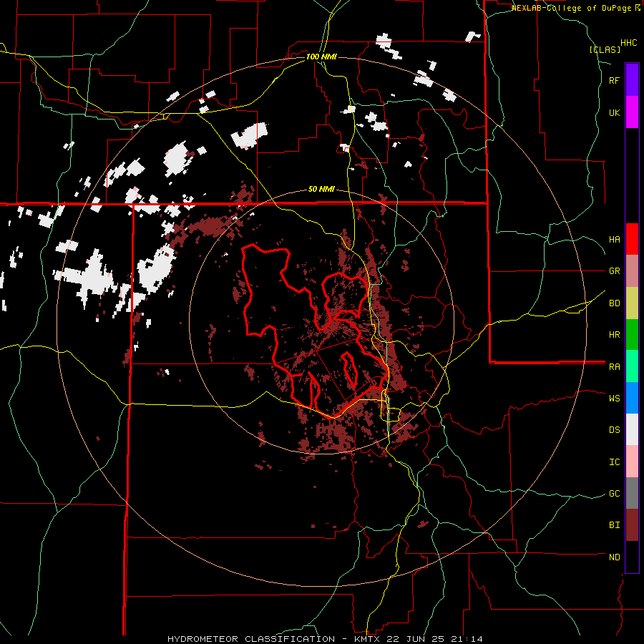Click the WS blue legend swatch
Screen dimensions: 644x644
click(632, 398)
